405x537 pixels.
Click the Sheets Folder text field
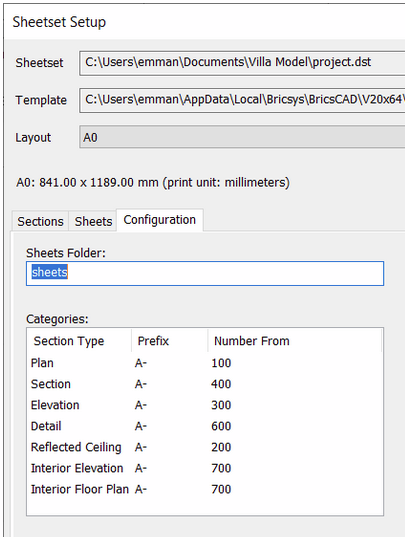205,273
